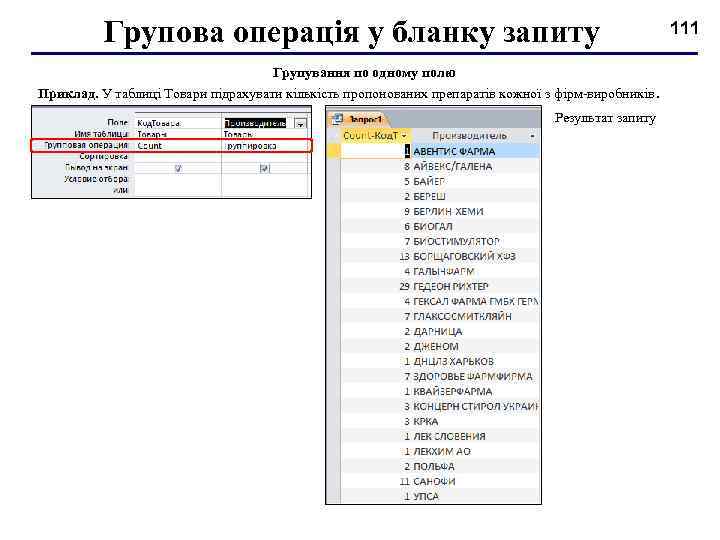Select the БАЙЕР row
720x540 pixels.
tap(440, 181)
